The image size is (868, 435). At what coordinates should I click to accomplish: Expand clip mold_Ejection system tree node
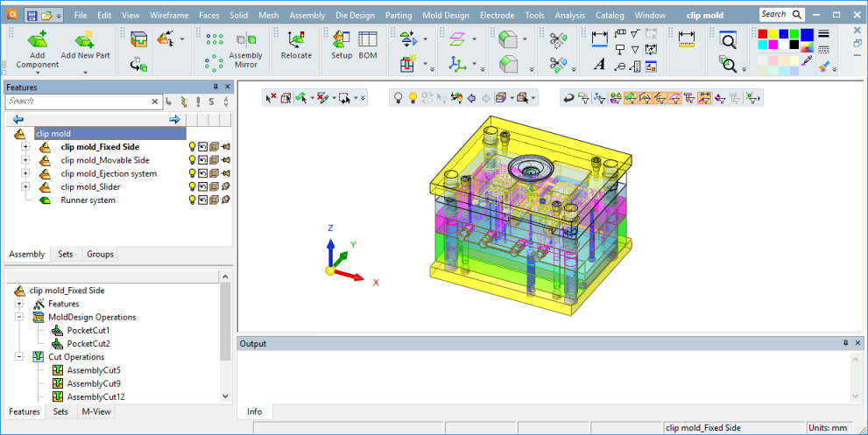click(25, 173)
